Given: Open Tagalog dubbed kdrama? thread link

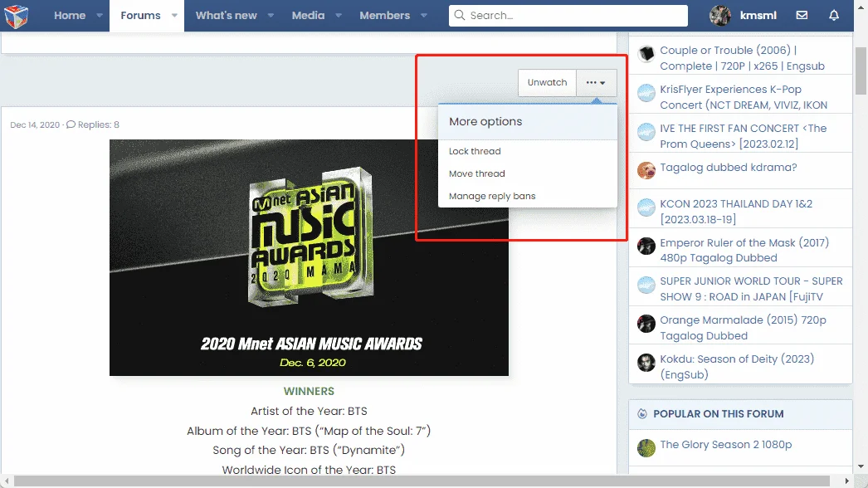Looking at the screenshot, I should point(728,168).
